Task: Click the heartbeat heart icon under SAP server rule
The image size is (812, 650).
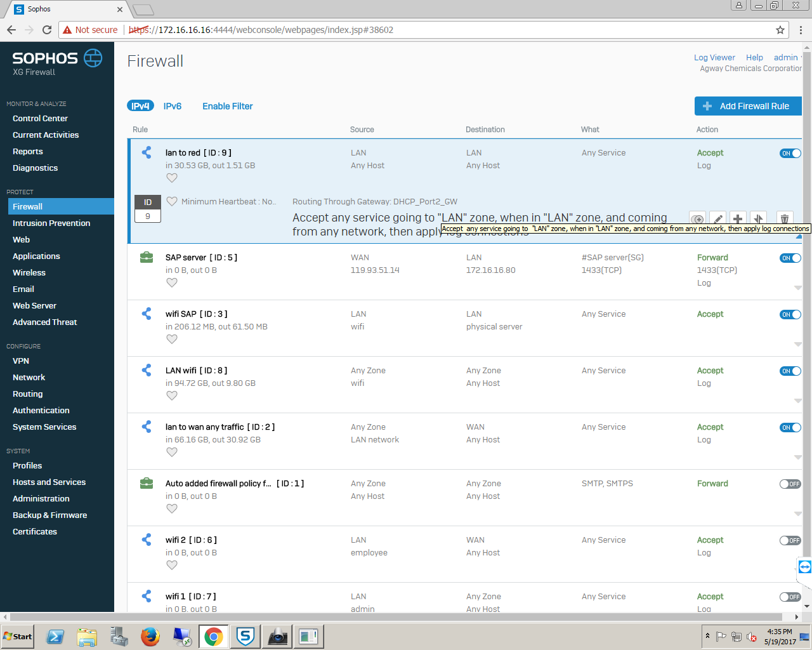Action: click(172, 283)
